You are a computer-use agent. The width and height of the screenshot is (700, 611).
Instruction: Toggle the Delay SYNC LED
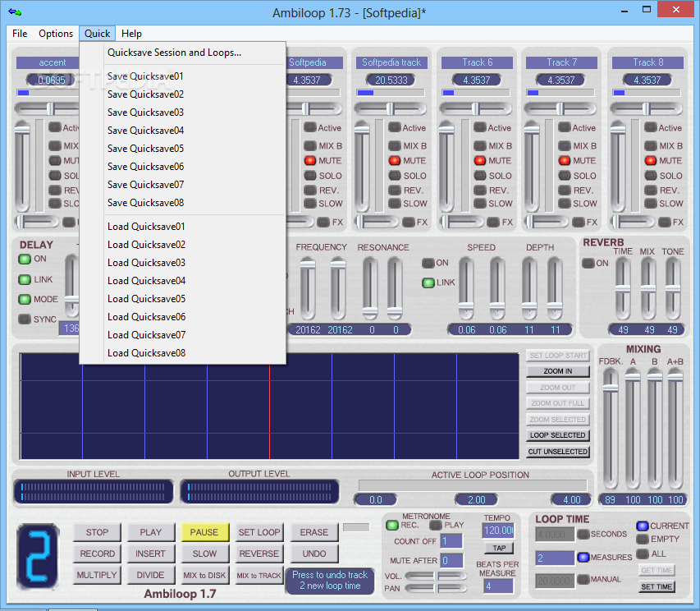tap(24, 319)
